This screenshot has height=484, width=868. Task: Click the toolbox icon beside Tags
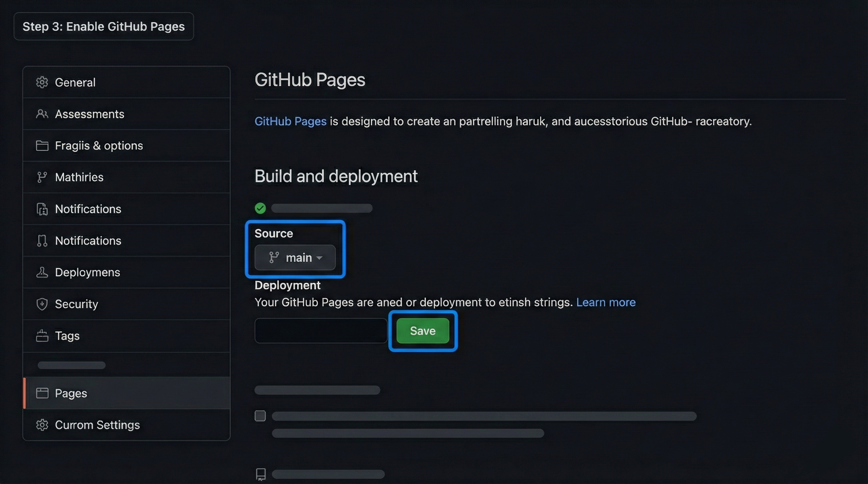pyautogui.click(x=42, y=336)
